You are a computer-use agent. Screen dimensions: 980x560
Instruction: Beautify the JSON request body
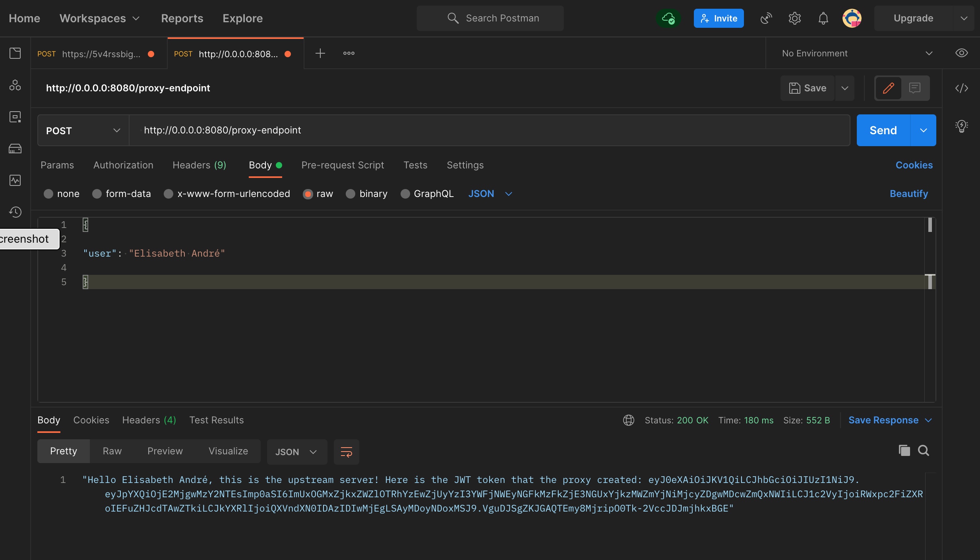909,194
